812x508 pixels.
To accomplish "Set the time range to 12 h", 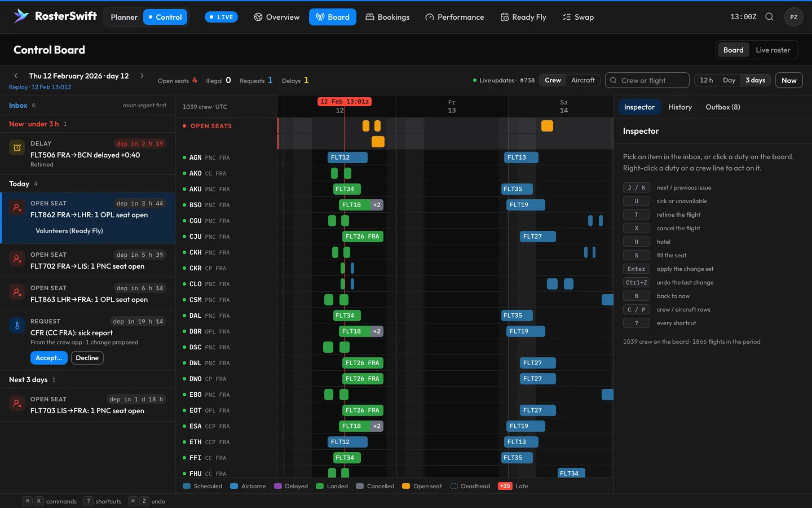I will (706, 80).
